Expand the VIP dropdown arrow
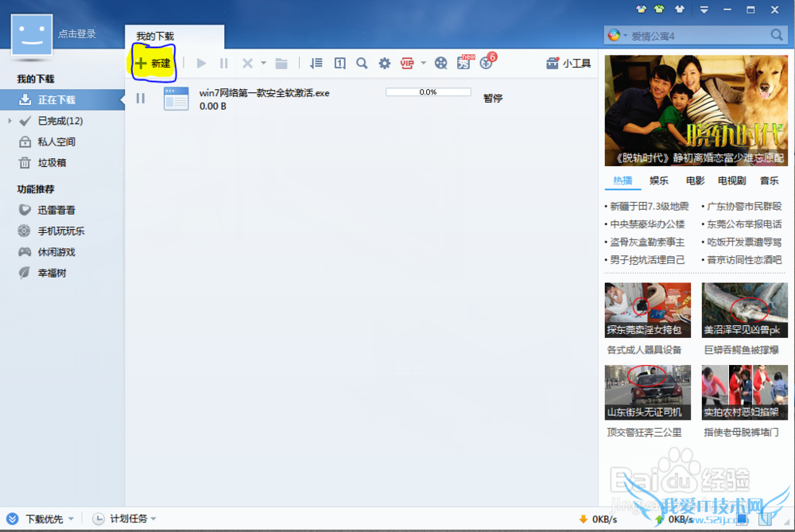The height and width of the screenshot is (532, 795). pos(424,64)
